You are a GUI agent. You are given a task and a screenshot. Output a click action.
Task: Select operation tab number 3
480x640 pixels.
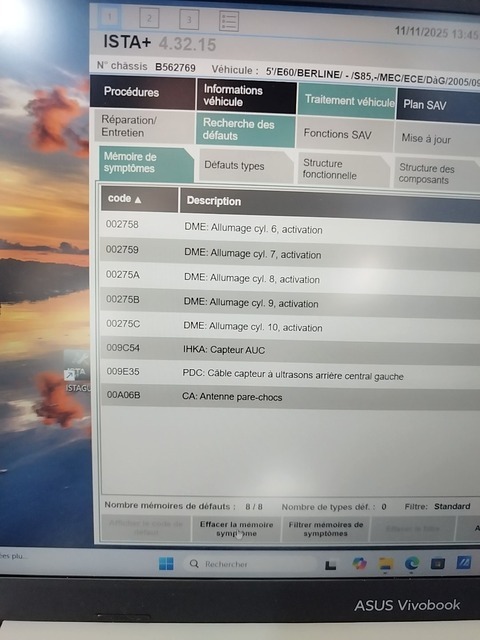pyautogui.click(x=189, y=19)
